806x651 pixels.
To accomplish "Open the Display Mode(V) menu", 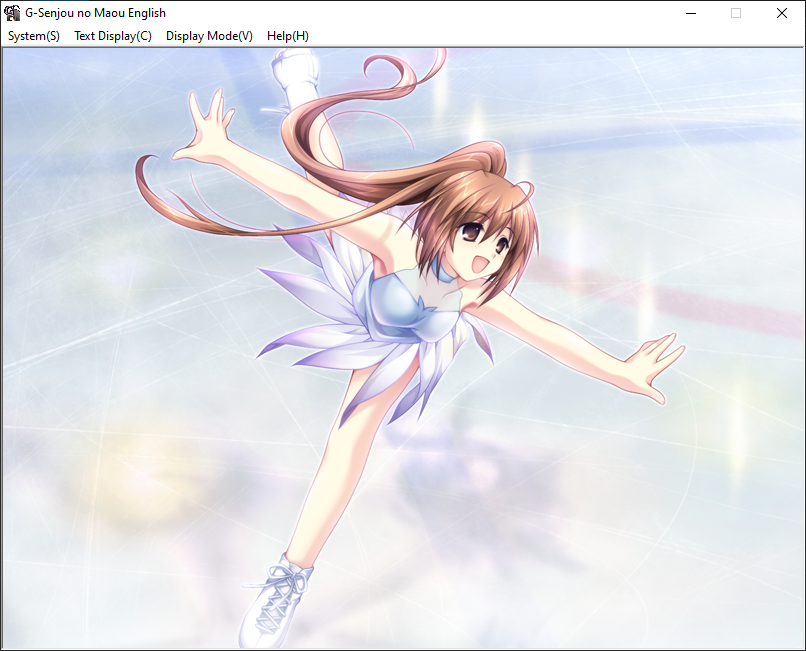I will pyautogui.click(x=209, y=36).
